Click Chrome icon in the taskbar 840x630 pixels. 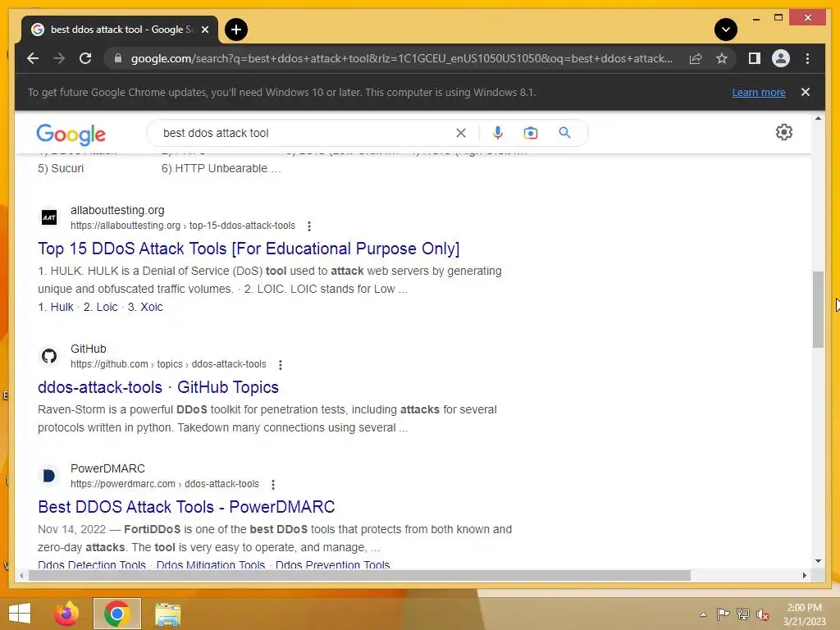[116, 614]
